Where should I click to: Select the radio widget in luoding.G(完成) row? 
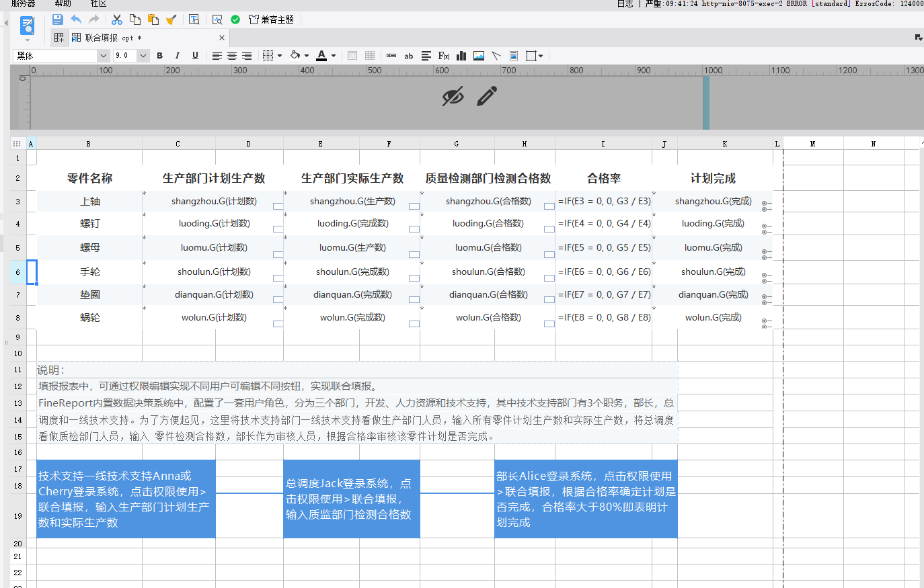[x=766, y=228]
